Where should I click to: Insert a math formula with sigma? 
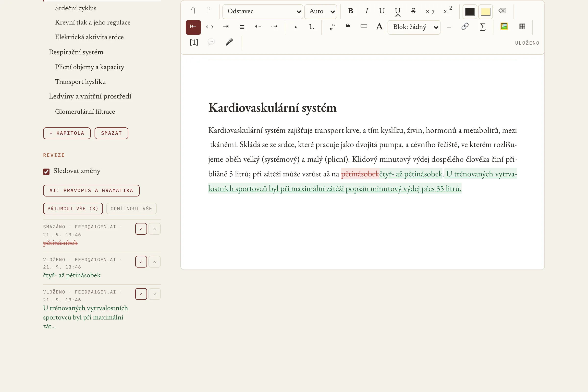click(483, 27)
